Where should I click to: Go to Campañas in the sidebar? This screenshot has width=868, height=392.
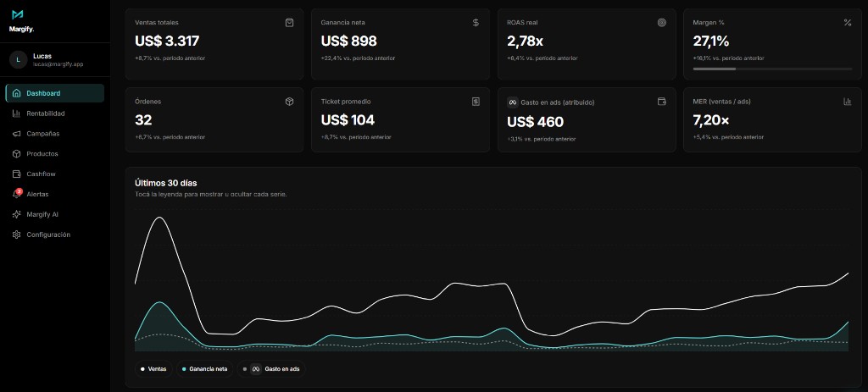click(x=42, y=134)
